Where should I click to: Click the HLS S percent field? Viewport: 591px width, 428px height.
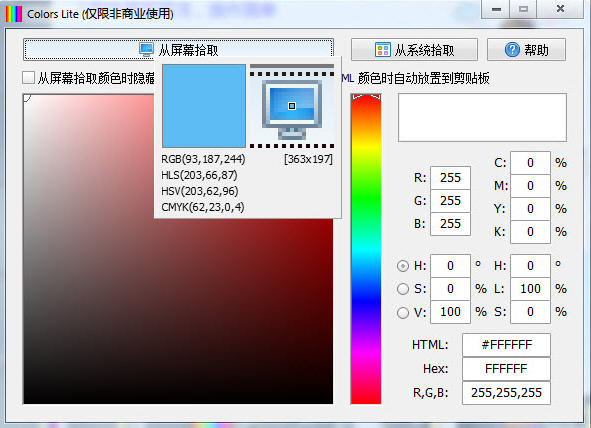[x=530, y=312]
